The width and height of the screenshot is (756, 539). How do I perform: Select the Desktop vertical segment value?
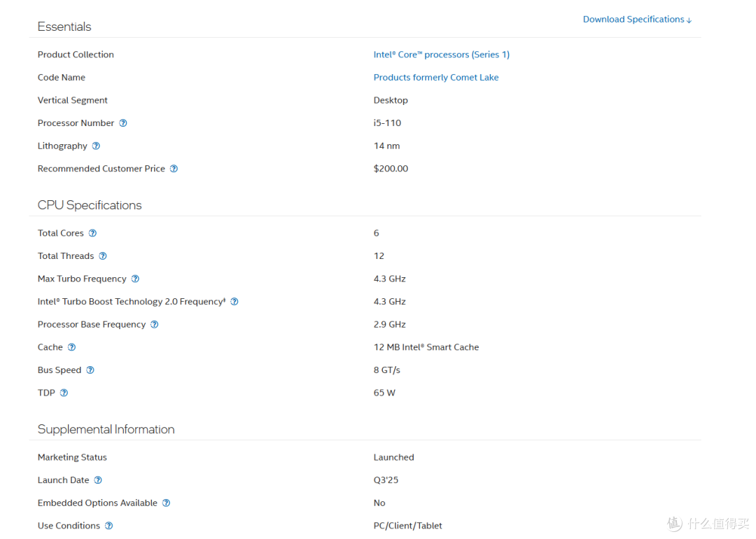pyautogui.click(x=391, y=100)
